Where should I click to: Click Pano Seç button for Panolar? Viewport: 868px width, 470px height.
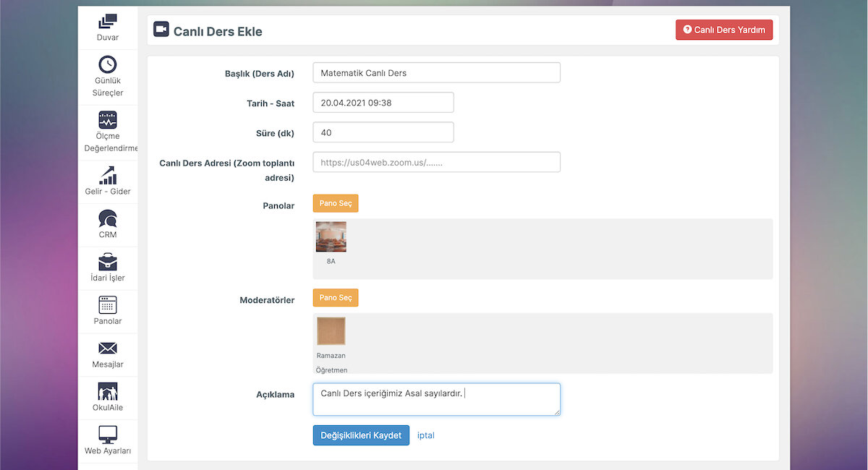click(336, 203)
